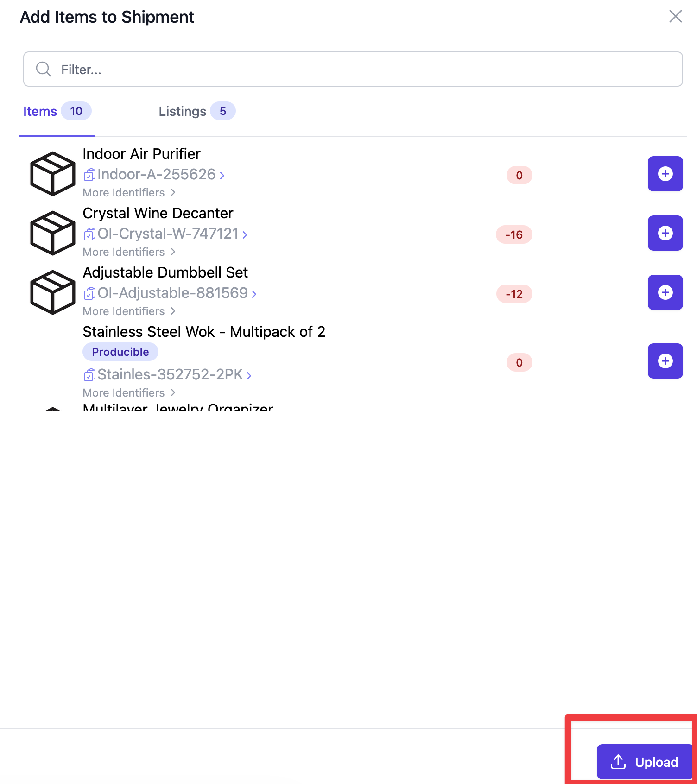The image size is (697, 784).
Task: Select the magnifying glass in the filter bar
Action: (x=43, y=69)
